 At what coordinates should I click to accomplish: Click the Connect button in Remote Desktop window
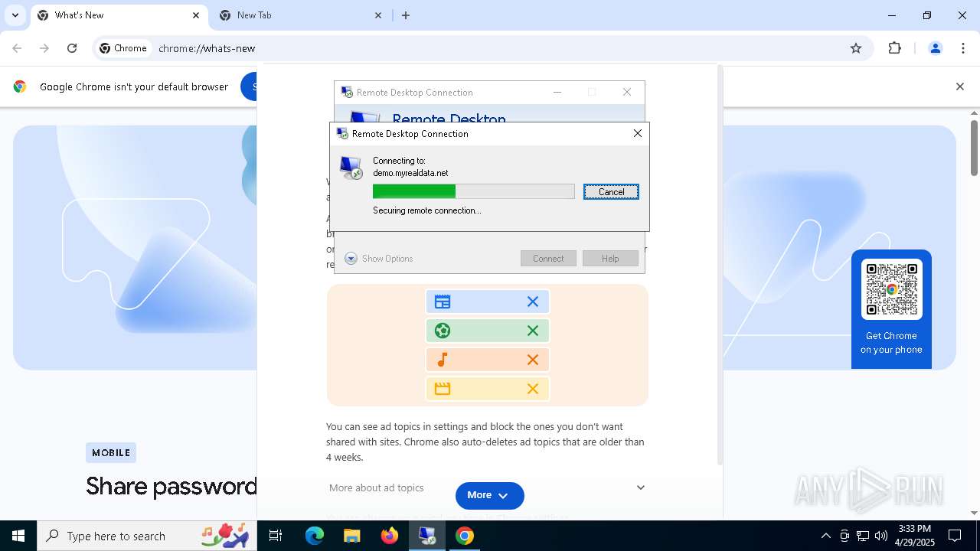(x=548, y=259)
